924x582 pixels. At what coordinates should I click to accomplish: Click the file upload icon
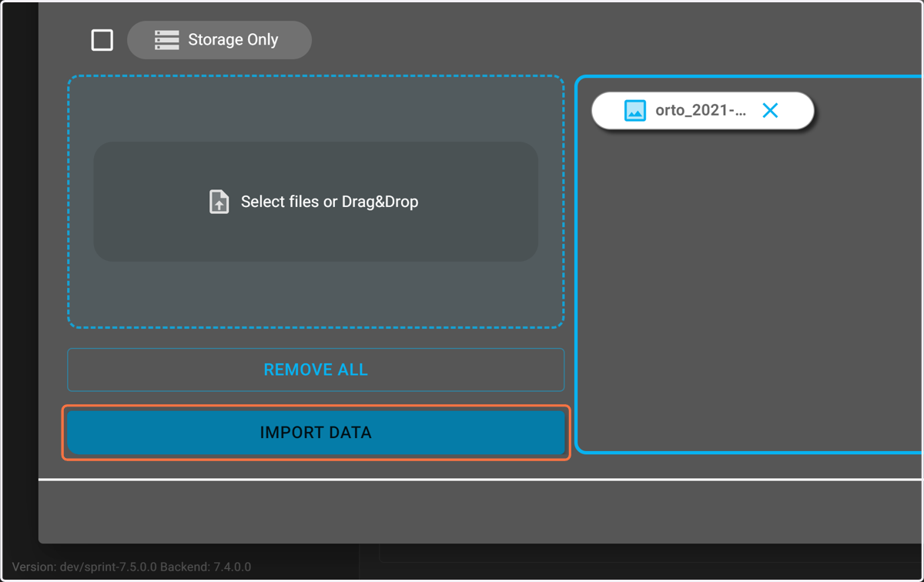(219, 202)
